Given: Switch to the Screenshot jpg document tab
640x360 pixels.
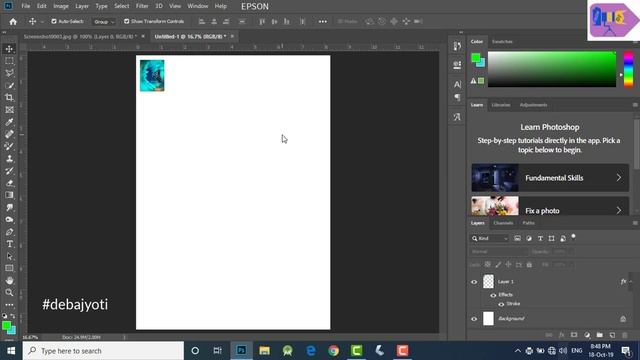Looking at the screenshot, I should [80, 36].
